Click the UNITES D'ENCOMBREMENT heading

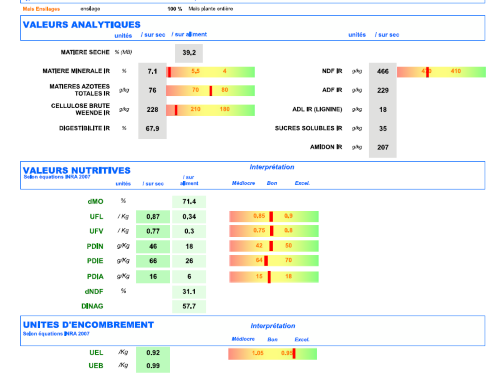click(88, 325)
